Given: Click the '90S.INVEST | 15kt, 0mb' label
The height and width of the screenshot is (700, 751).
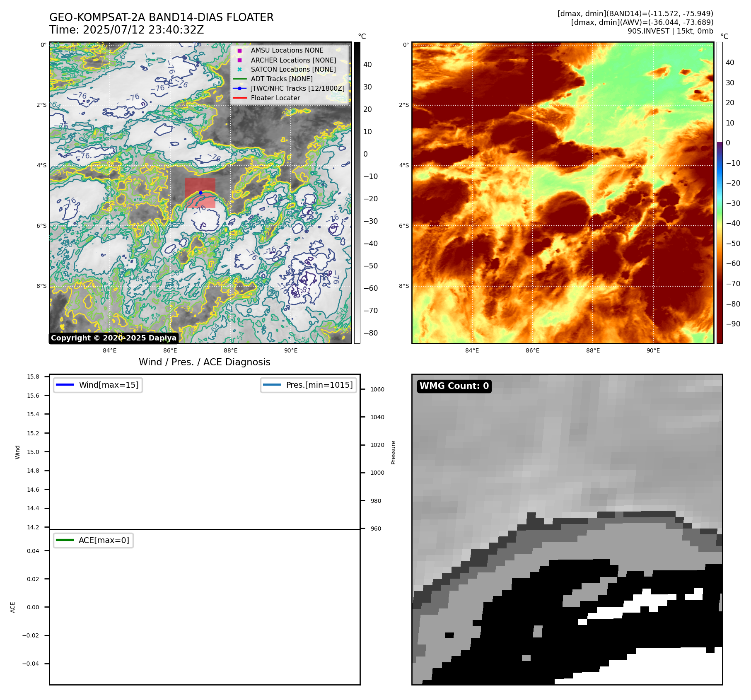Looking at the screenshot, I should tap(670, 31).
